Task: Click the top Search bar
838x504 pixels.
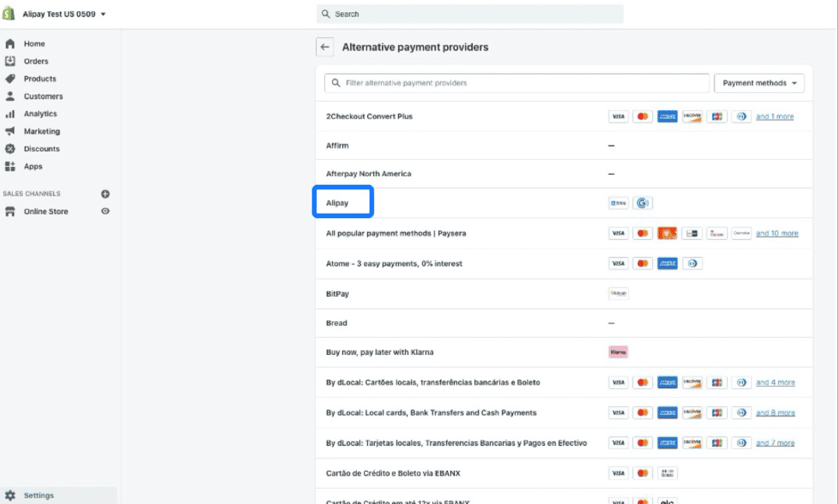Action: [470, 14]
